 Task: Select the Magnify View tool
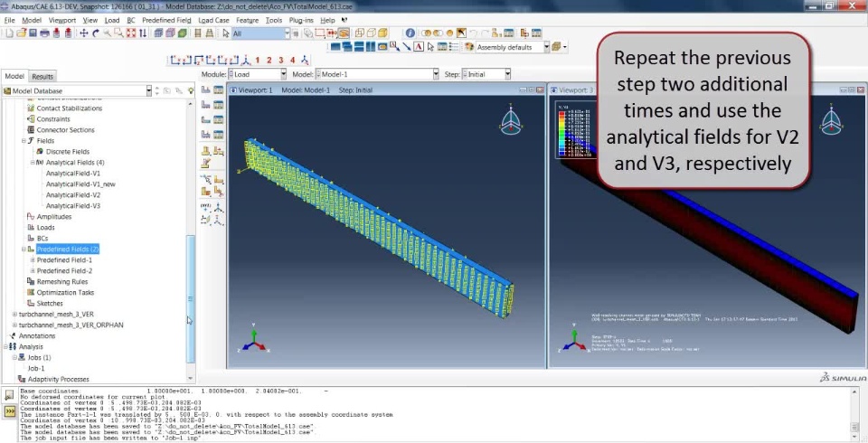click(108, 33)
